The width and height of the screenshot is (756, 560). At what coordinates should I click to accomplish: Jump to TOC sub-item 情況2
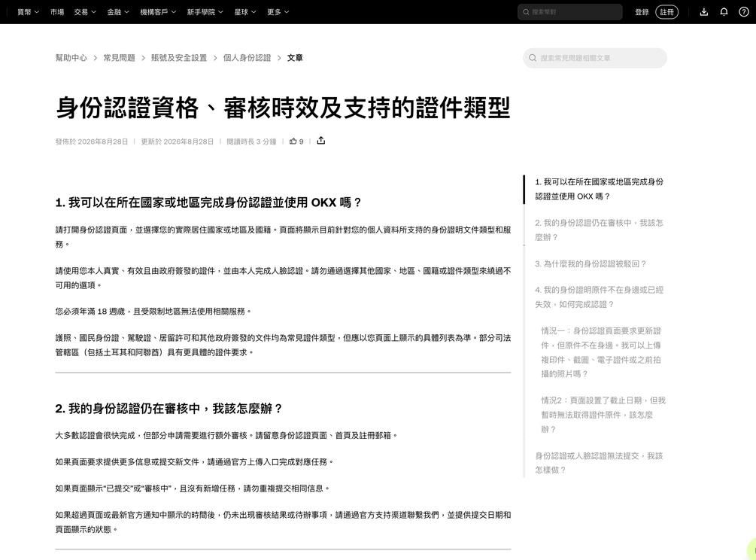[603, 415]
